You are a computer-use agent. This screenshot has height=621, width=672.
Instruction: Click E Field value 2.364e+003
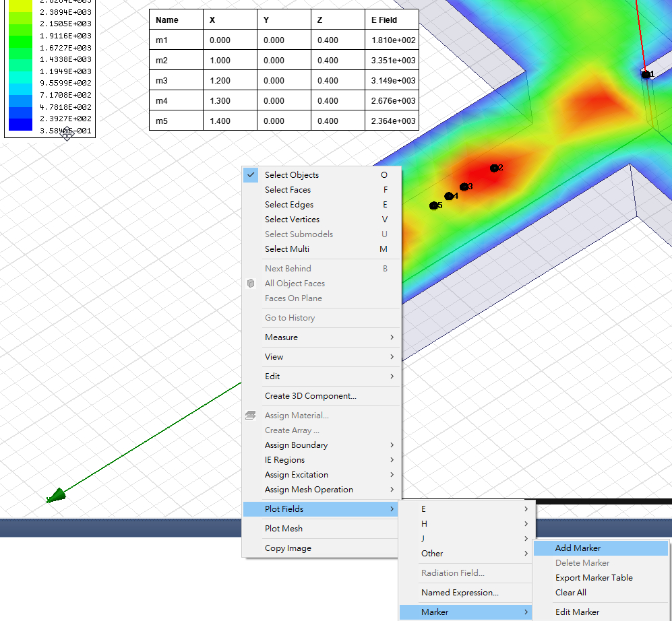(392, 121)
